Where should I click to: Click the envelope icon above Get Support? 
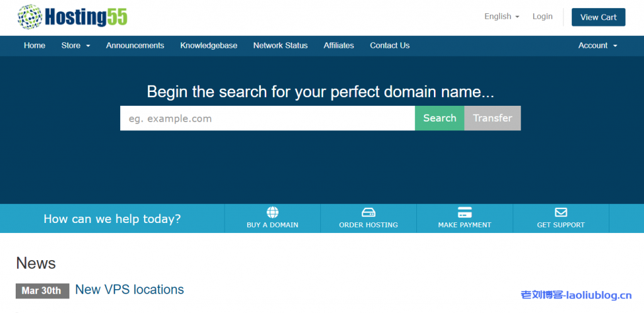point(560,212)
